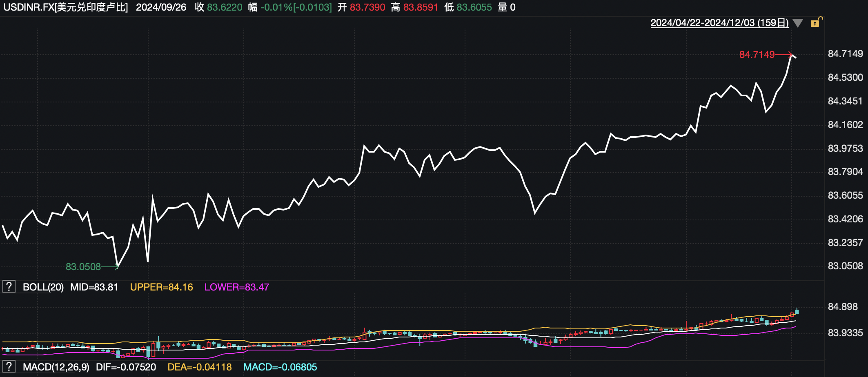Click the DIF=-0.07520 value label
The height and width of the screenshot is (377, 868).
tap(126, 367)
